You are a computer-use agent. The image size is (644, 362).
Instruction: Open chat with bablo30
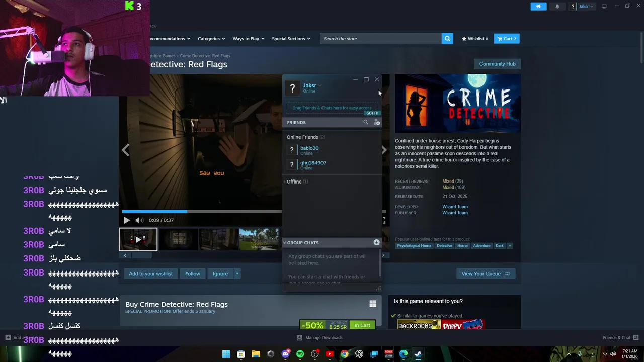click(332, 150)
